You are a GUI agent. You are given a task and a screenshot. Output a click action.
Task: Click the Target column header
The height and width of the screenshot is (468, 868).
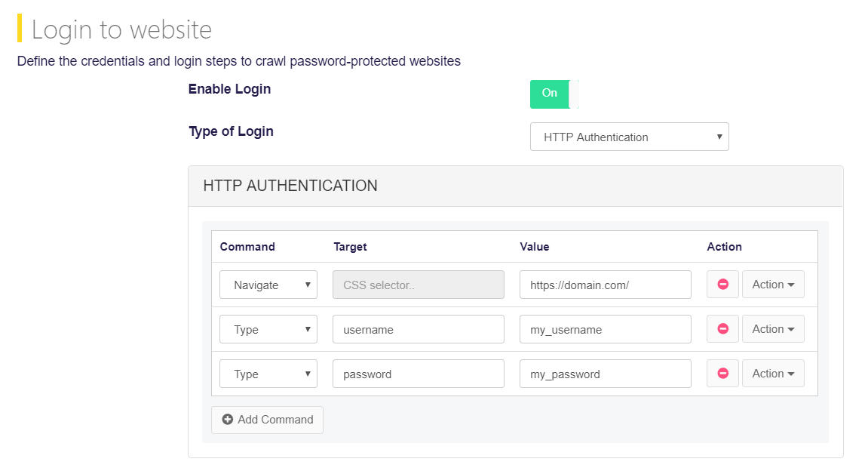(351, 247)
